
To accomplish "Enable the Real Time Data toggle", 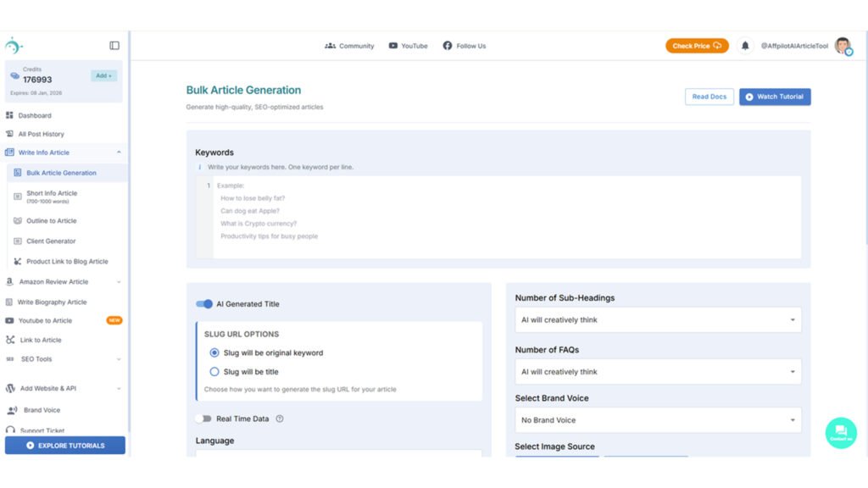I will coord(203,419).
